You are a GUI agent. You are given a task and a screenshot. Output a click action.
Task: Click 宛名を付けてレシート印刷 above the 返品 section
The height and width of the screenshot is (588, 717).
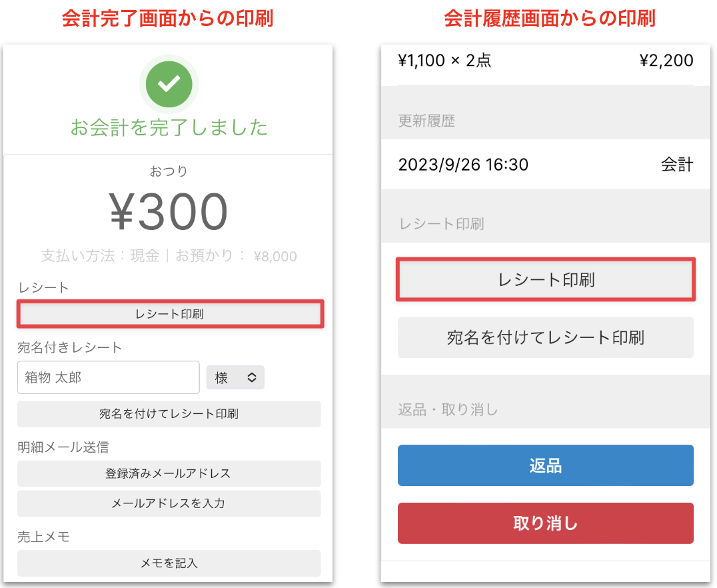click(x=545, y=337)
